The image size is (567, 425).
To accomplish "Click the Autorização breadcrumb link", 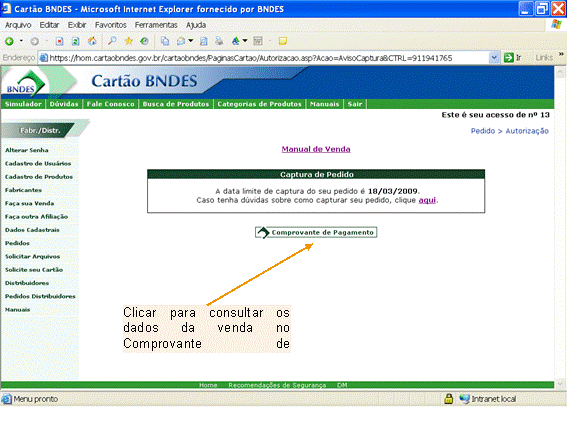I will click(x=527, y=131).
